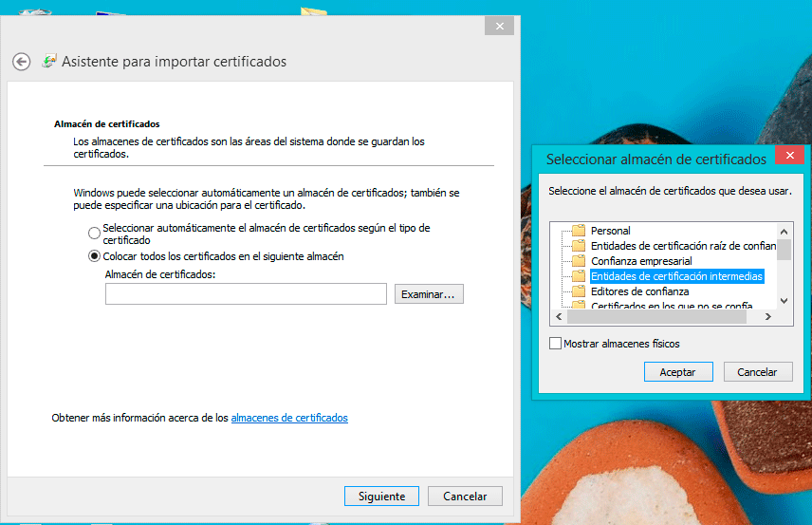Screen dimensions: 812x525
Task: Confirm store selection with Aceptar
Action: 678,371
